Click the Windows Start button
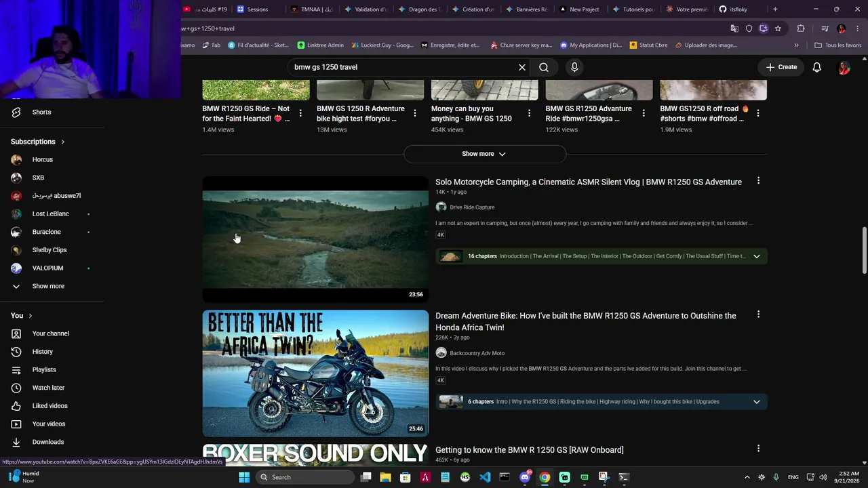Screen dimensions: 868x488 point(244,477)
